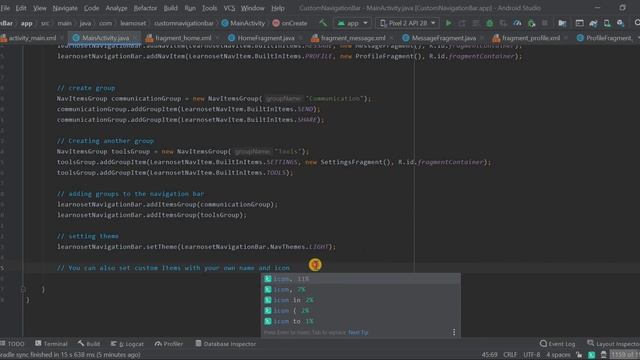Click the Profile app gauge icon
640x360 pixels.
click(517, 23)
